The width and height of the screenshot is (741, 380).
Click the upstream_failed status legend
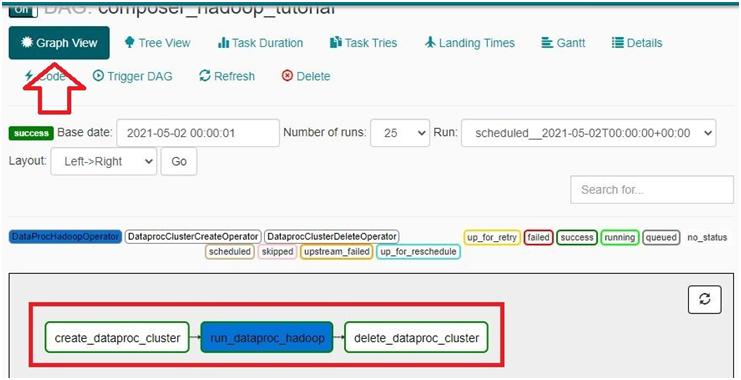coord(336,251)
